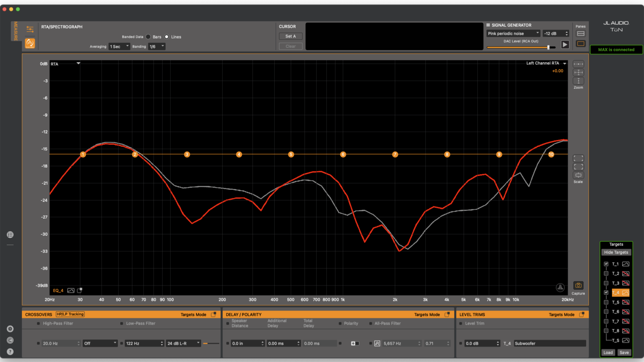644x362 pixels.
Task: Uncheck the T_1 target checkbox
Action: [606, 264]
